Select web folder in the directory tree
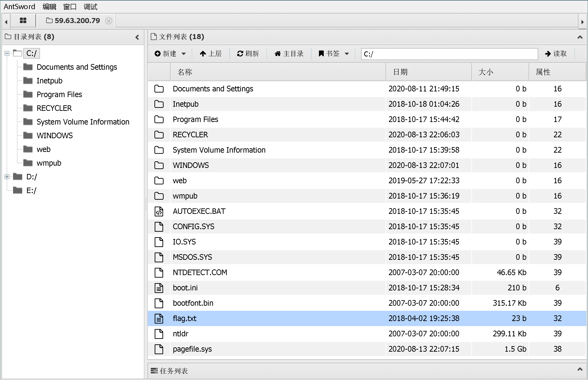Viewport: 588px width, 380px height. pyautogui.click(x=43, y=149)
